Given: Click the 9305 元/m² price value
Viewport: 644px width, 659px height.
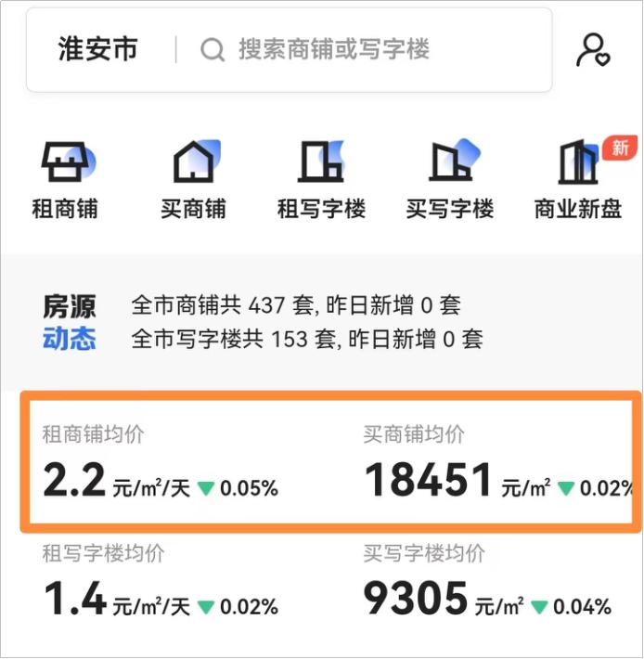Looking at the screenshot, I should tap(444, 599).
